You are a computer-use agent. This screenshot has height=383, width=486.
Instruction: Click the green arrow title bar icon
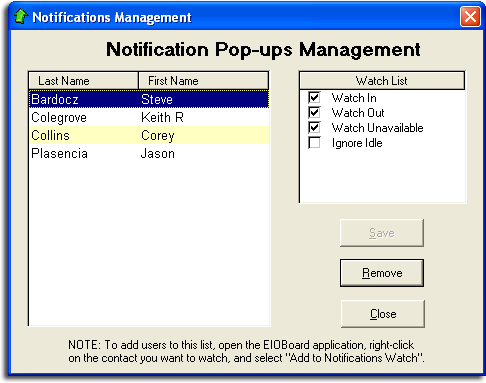(x=21, y=16)
